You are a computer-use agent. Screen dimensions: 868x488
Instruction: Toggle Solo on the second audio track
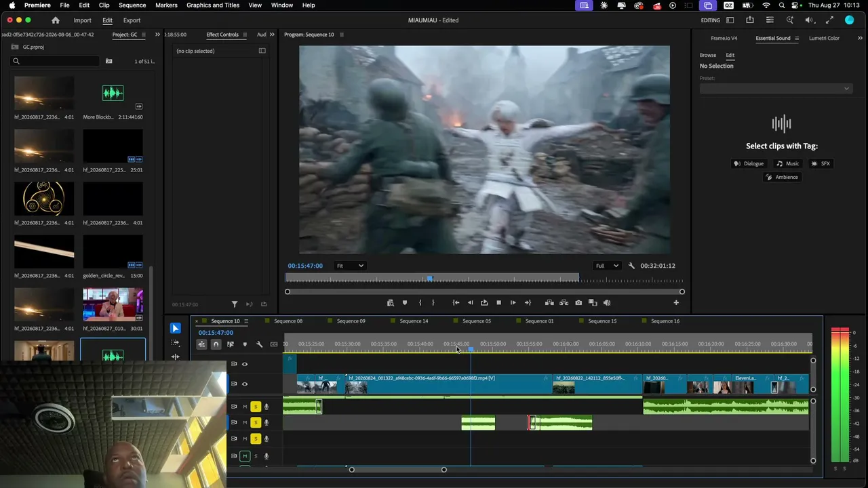pos(256,423)
